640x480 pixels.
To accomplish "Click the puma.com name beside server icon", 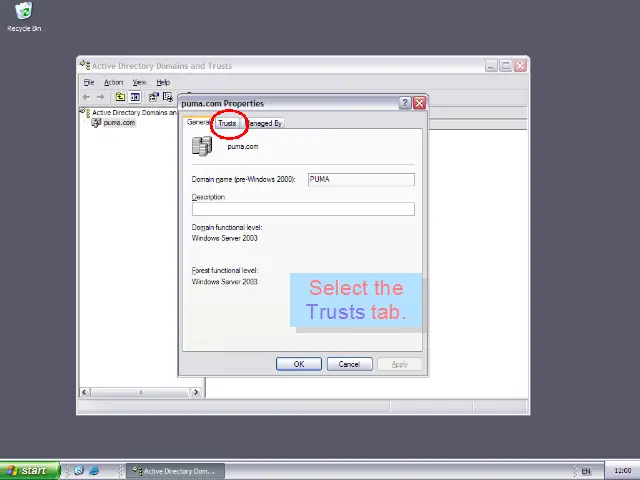I will pos(243,147).
